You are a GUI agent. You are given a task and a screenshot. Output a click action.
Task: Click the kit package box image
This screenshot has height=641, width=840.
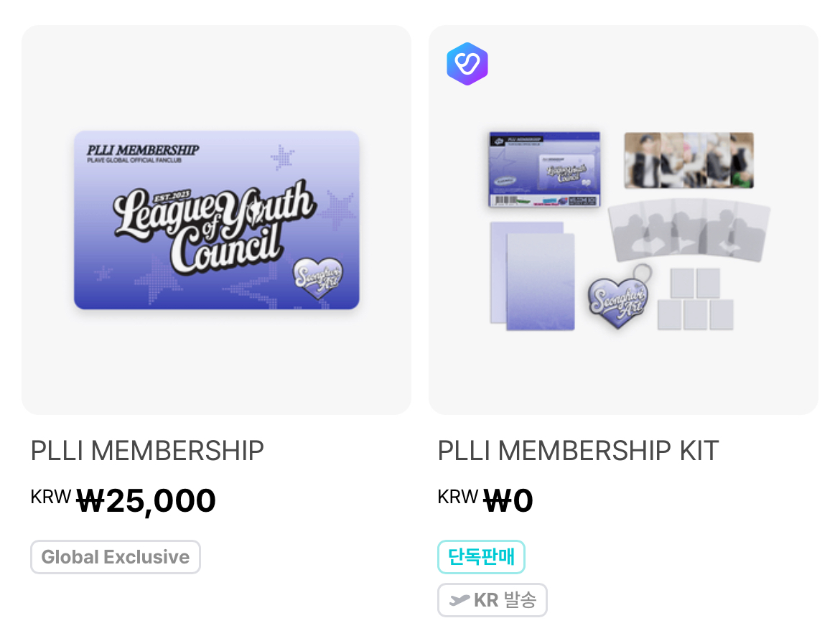pos(543,169)
